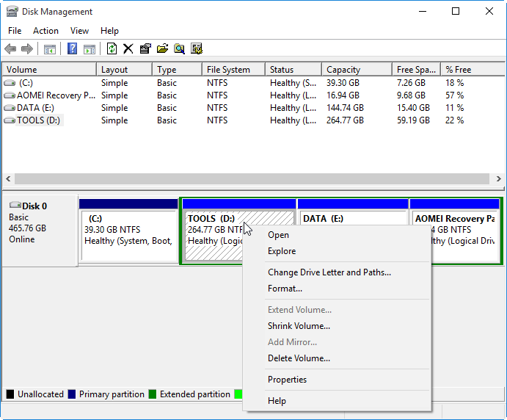
Task: Open the View menu
Action: coord(79,31)
